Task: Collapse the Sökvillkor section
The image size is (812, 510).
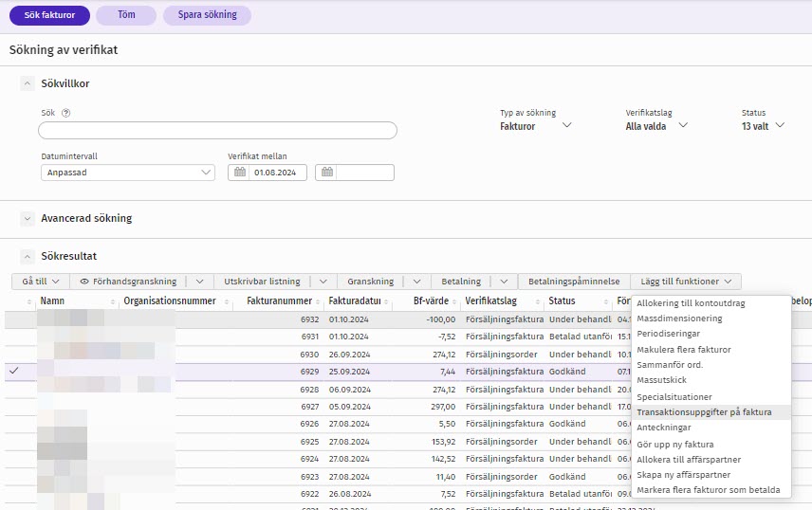Action: [27, 83]
